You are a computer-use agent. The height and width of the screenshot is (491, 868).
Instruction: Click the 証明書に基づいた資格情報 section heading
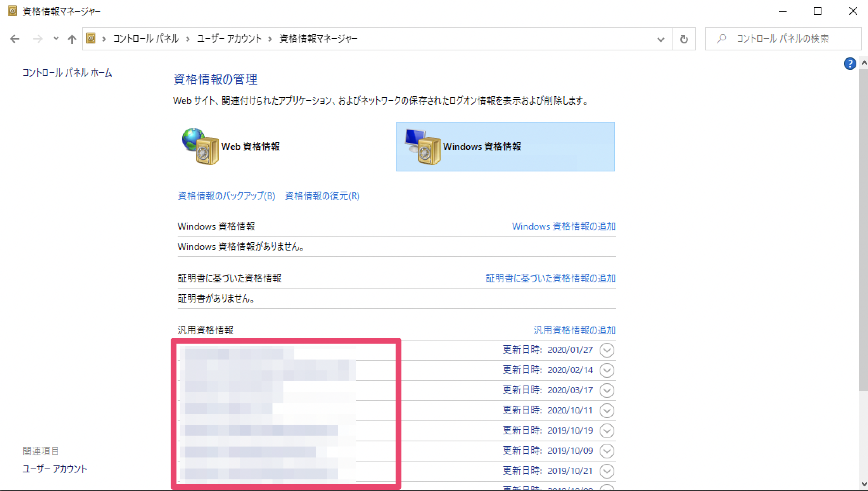click(230, 278)
